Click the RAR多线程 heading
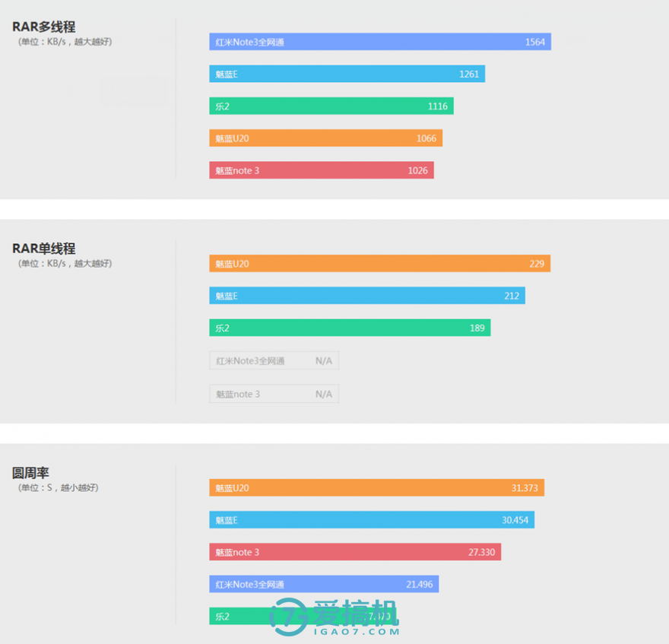 43,27
